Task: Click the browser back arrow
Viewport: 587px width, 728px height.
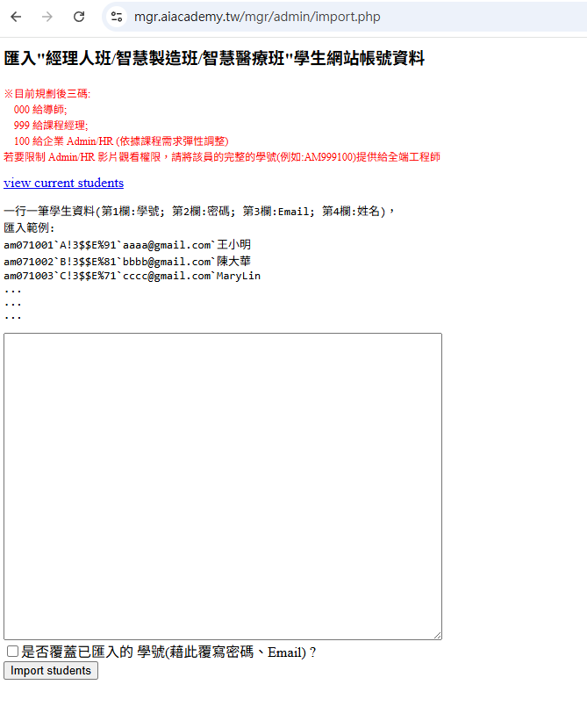Action: pos(16,17)
